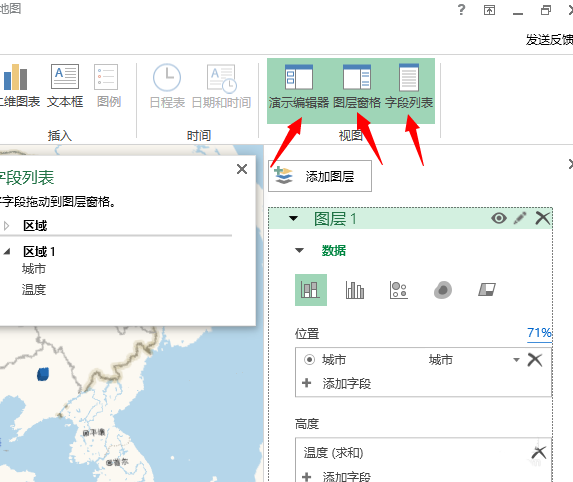The image size is (573, 482).
Task: Toggle the 字段列表 field list
Action: click(409, 87)
